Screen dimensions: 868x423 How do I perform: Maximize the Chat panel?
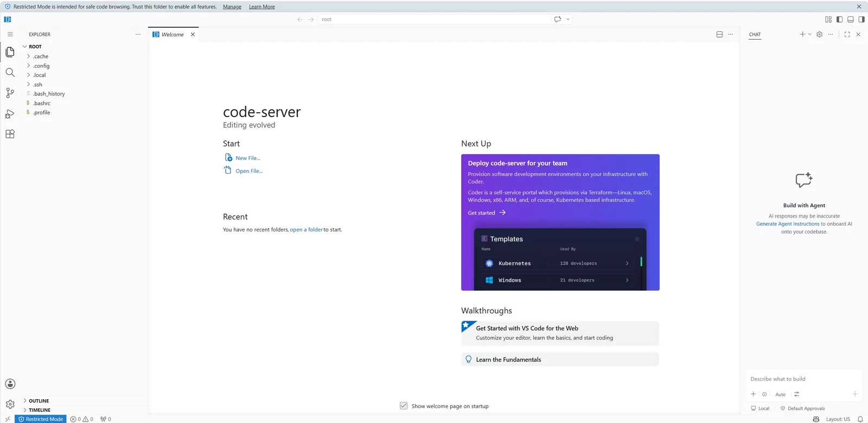847,34
